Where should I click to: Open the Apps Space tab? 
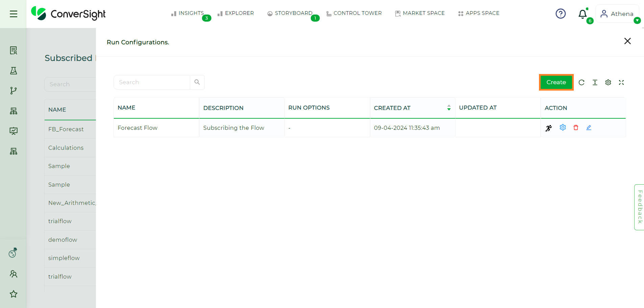point(479,13)
